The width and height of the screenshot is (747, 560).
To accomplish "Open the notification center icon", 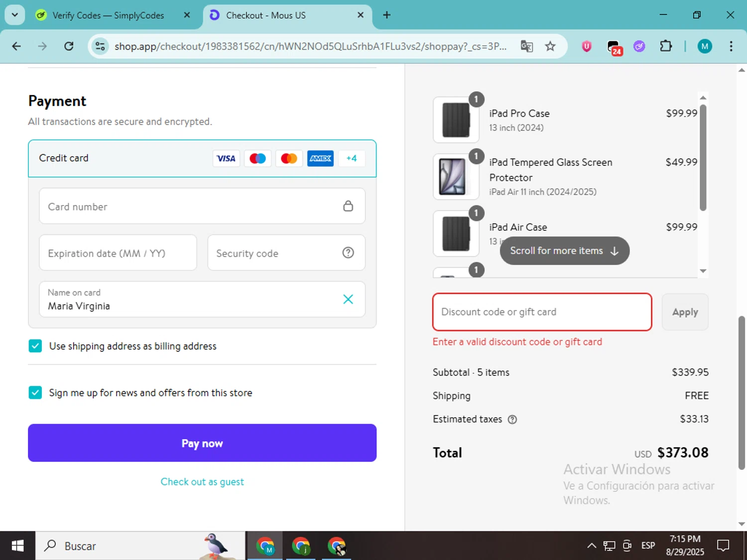I will click(x=723, y=546).
